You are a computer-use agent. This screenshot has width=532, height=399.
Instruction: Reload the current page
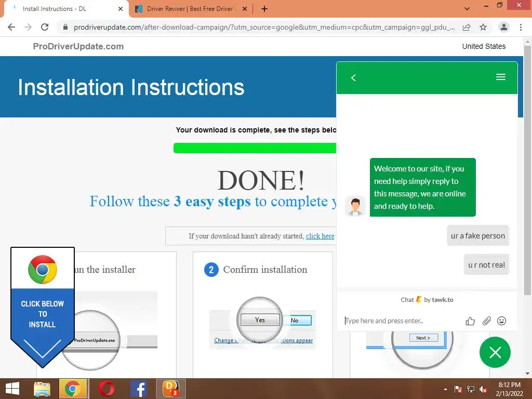pyautogui.click(x=45, y=27)
